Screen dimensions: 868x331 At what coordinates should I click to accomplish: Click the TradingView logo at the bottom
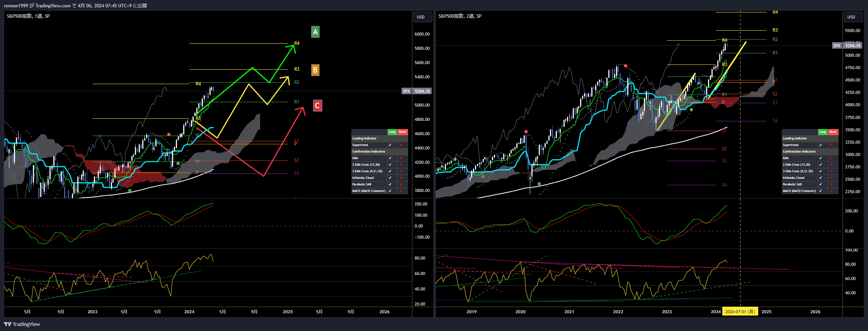tap(22, 324)
